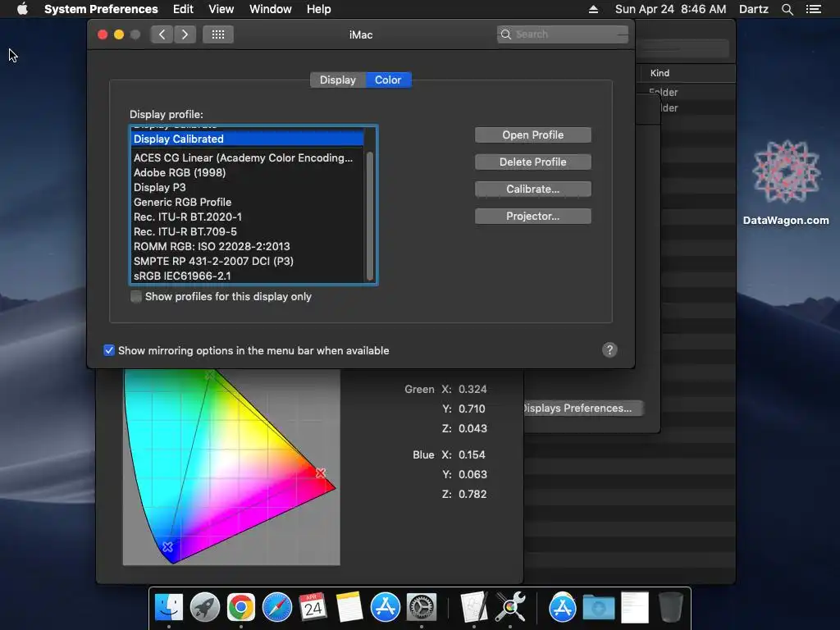Screen dimensions: 840x630
Task: Open the paper-and-pen app icon in Dock
Action: click(474, 607)
